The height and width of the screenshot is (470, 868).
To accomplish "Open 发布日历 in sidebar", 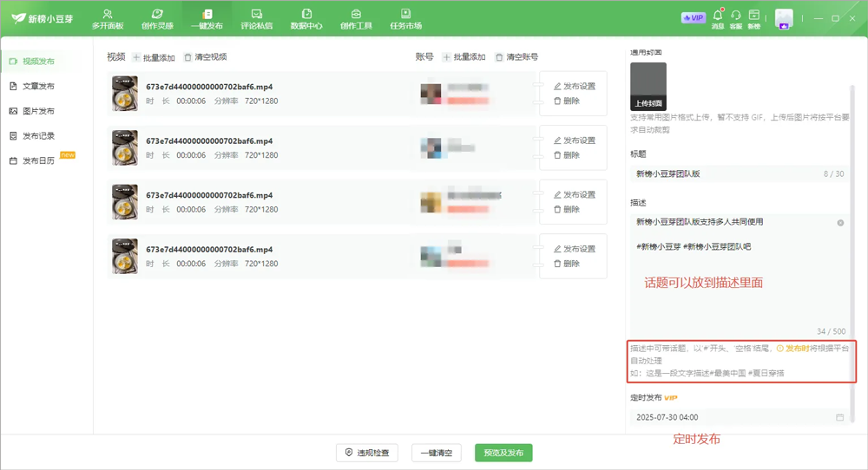I will pos(37,161).
